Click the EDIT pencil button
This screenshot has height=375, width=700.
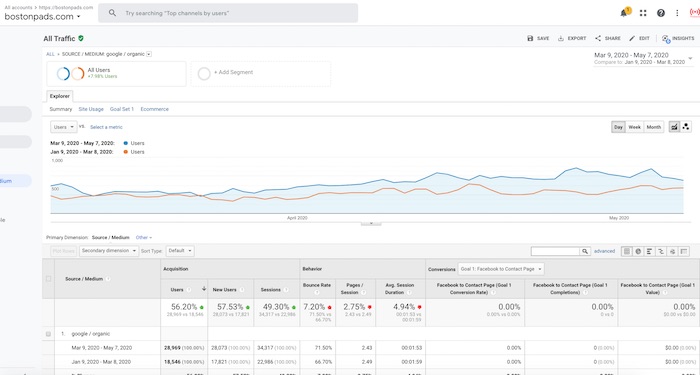pos(639,38)
